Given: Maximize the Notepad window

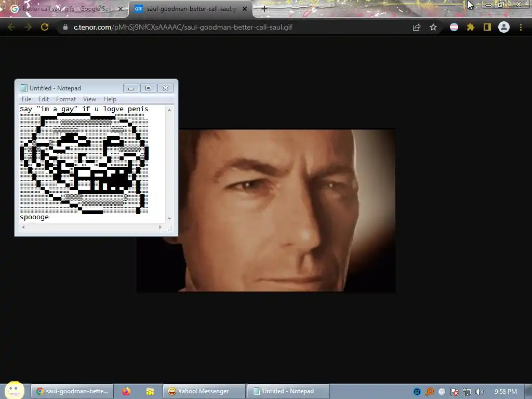Looking at the screenshot, I should pos(148,88).
